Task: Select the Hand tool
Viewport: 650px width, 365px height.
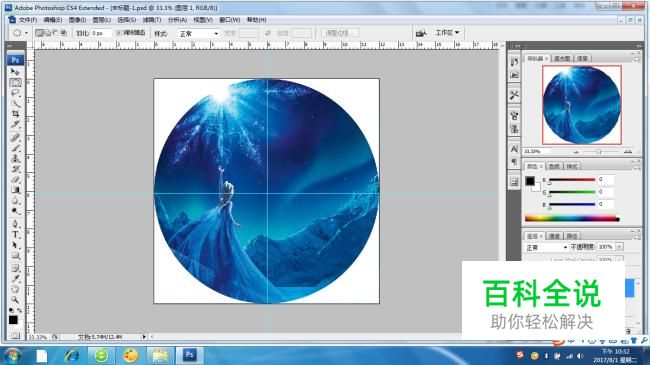Action: coord(15,289)
